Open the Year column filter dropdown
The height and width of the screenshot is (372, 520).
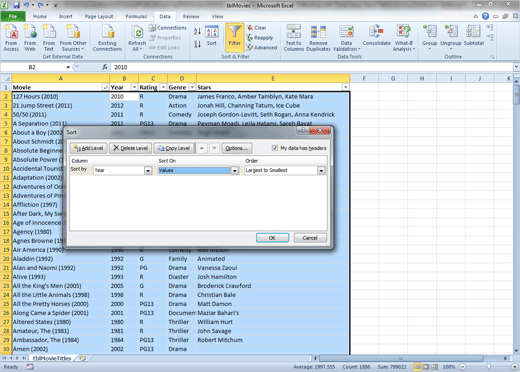(134, 87)
